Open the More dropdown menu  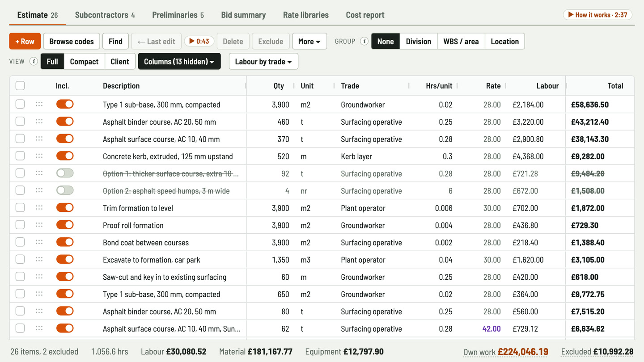[x=309, y=42]
